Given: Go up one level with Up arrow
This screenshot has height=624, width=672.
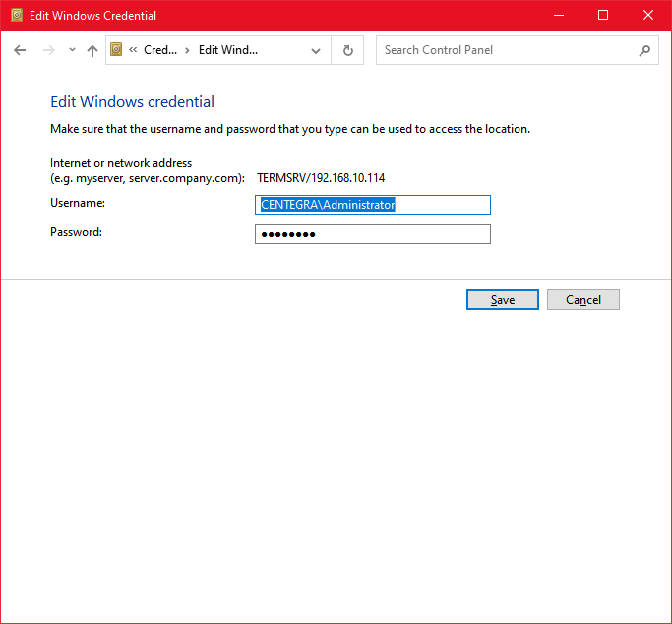Looking at the screenshot, I should coord(92,50).
